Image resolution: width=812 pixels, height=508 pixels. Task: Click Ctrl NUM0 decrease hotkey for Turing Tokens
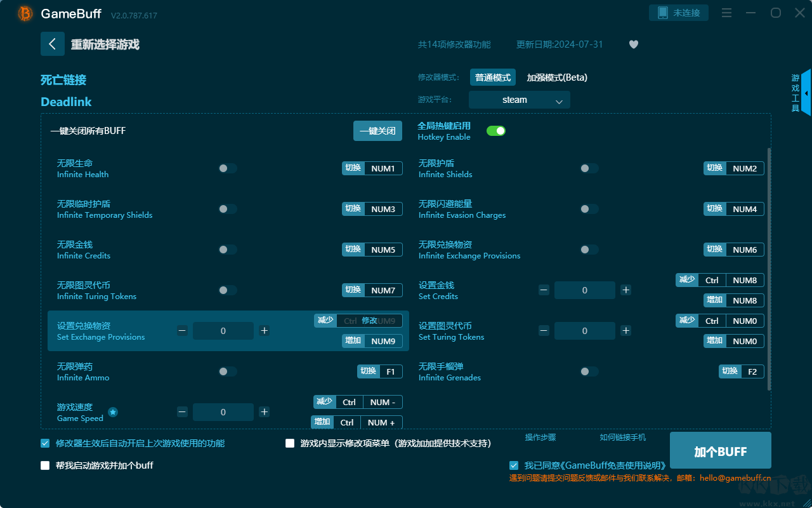tap(731, 321)
